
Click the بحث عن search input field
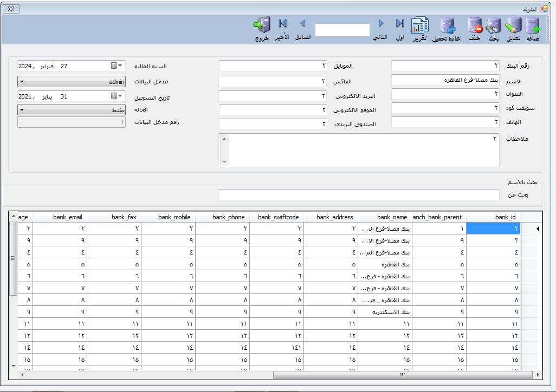358,194
